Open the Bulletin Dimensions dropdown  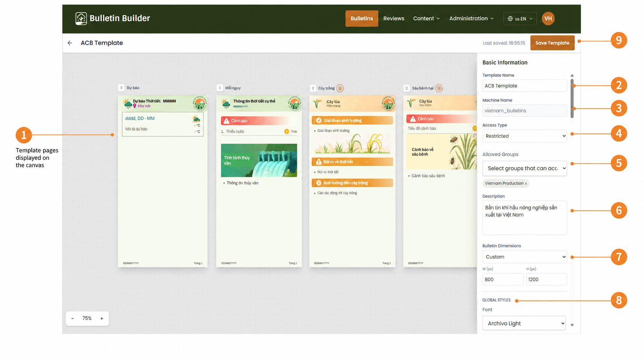click(525, 257)
